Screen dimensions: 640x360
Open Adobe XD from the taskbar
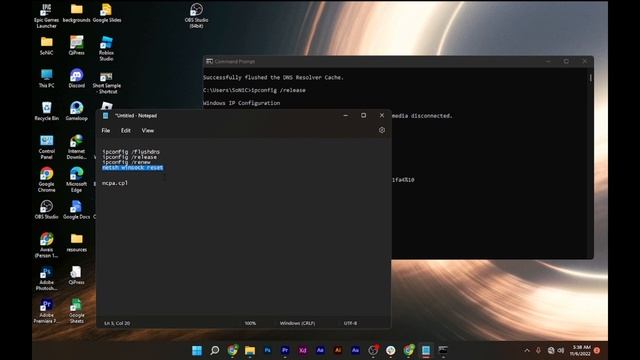(x=302, y=350)
